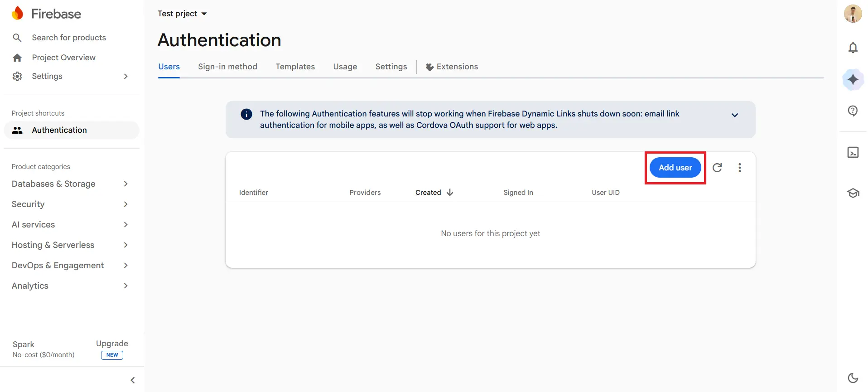Click the 'No users for this project yet' text
The height and width of the screenshot is (392, 868).
click(491, 233)
